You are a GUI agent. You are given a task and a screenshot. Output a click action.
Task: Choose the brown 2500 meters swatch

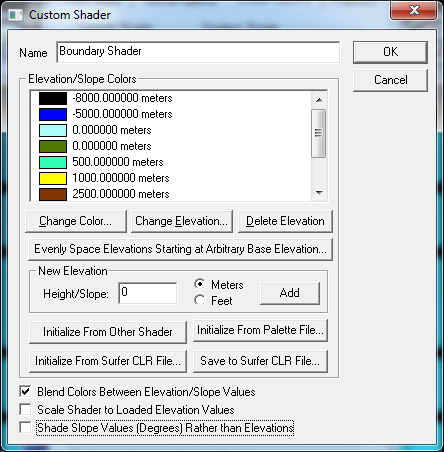[53, 194]
